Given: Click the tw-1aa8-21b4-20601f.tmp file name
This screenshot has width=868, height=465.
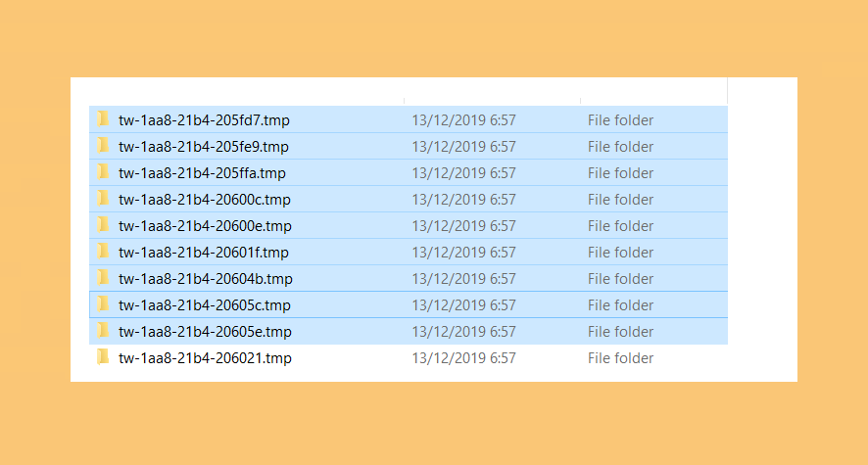Looking at the screenshot, I should [x=203, y=253].
